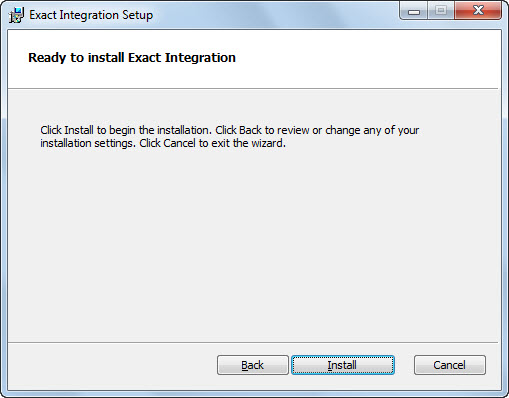Cancel the Exact Integration setup wizard

tap(450, 365)
